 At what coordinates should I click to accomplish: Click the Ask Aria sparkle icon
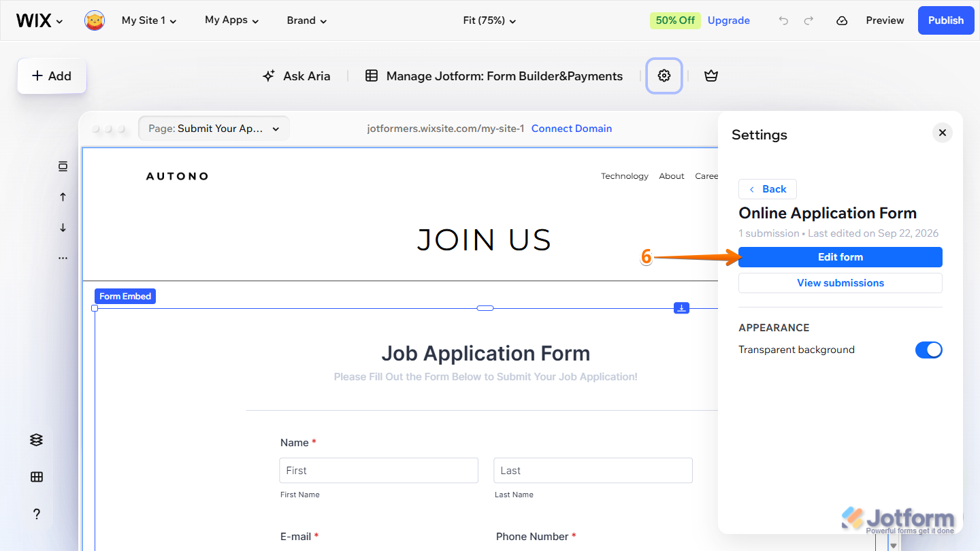point(269,76)
